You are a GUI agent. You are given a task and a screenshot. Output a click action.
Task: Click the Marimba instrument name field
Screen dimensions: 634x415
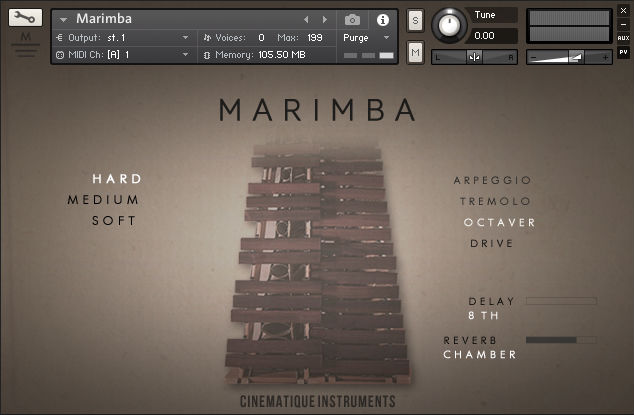click(104, 19)
